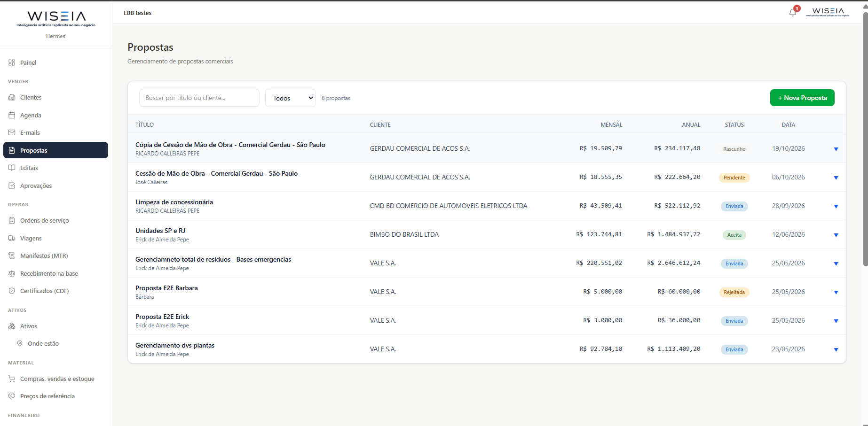868x426 pixels.
Task: Click the Compras, vendas e estoque cart icon
Action: [12, 379]
